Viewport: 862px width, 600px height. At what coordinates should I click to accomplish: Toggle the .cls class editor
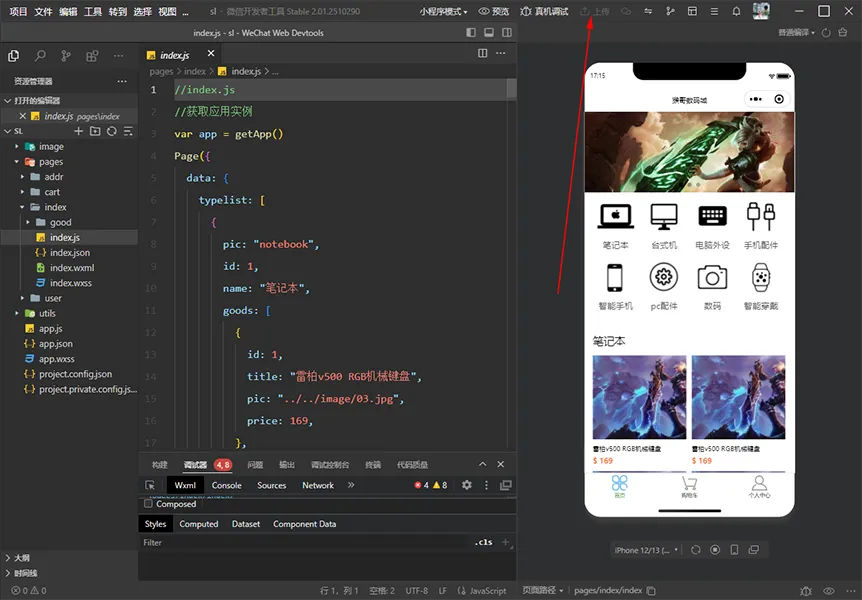484,542
